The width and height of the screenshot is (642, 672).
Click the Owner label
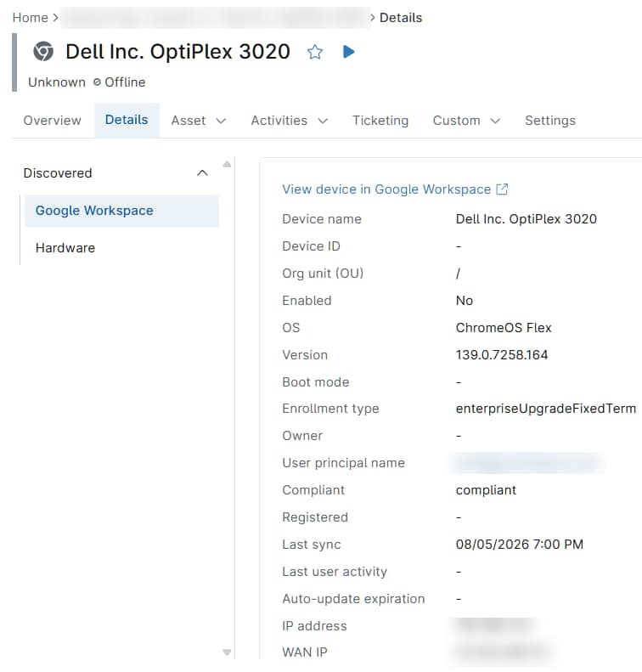(x=302, y=436)
